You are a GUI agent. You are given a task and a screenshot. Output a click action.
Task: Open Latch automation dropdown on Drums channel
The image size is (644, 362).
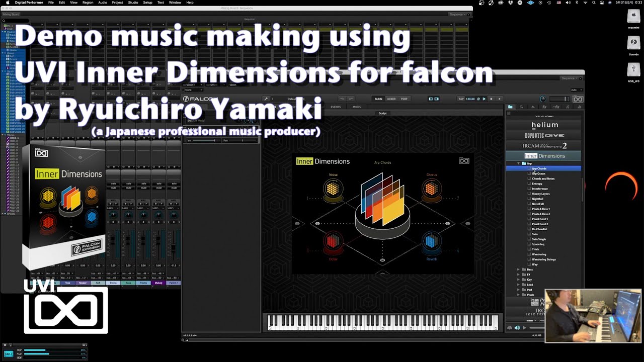[x=113, y=208]
